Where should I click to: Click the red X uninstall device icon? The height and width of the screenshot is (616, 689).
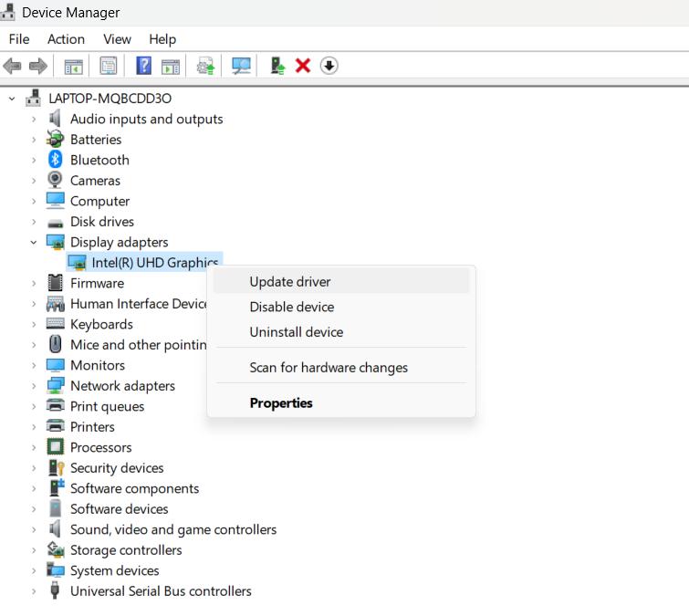(x=303, y=66)
